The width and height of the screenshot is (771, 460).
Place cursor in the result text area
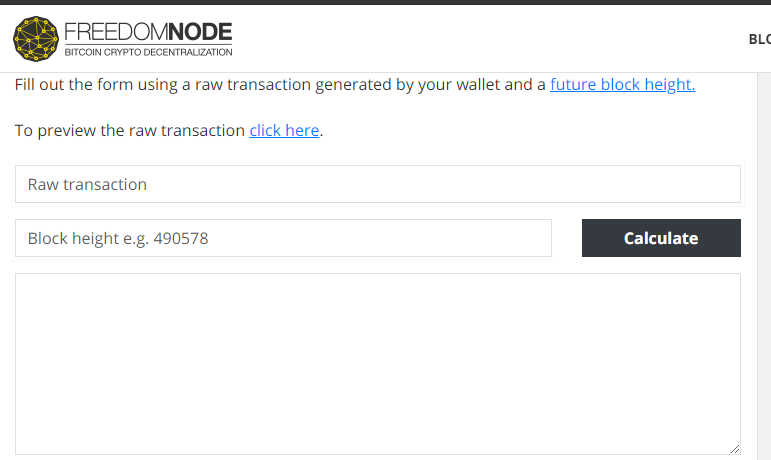[378, 364]
